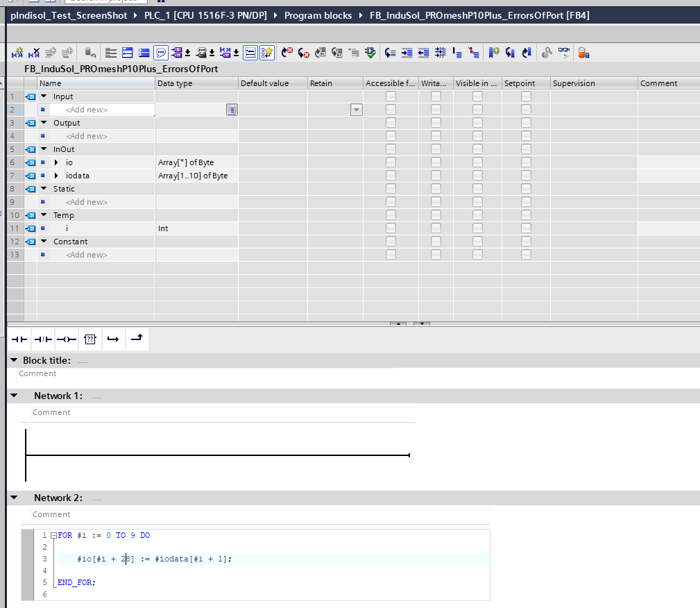Image resolution: width=700 pixels, height=608 pixels.
Task: Click Network 2 comment field
Action: pos(260,514)
